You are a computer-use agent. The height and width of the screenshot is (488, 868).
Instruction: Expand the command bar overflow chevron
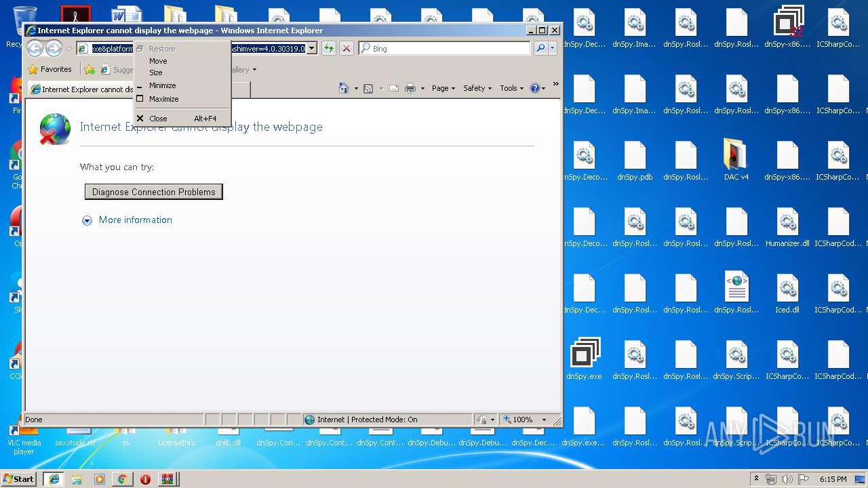pyautogui.click(x=556, y=84)
